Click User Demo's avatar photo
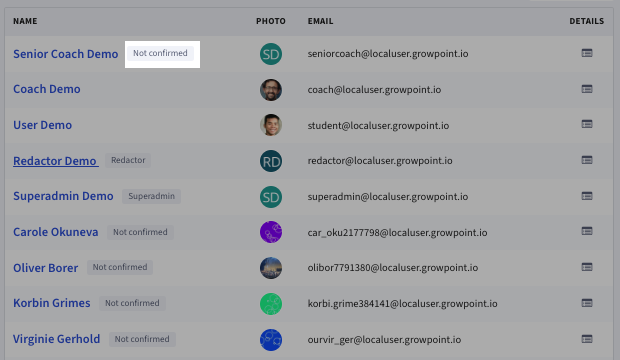Viewport: 620px width, 360px height. click(271, 125)
